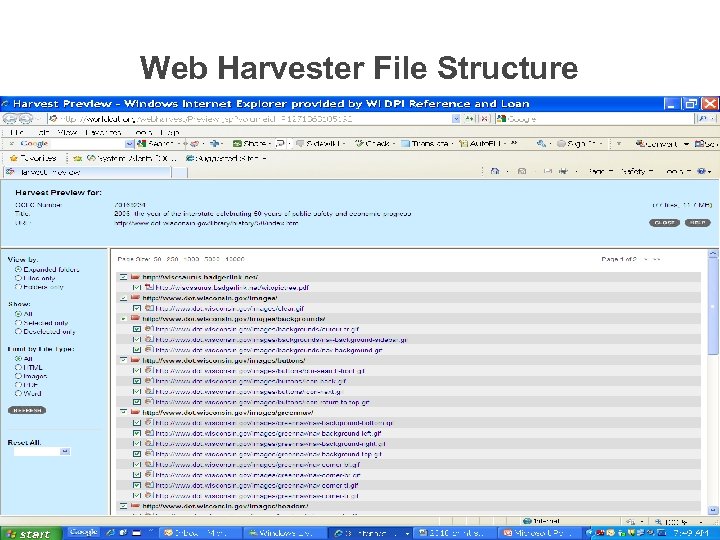Open a new blank tab

tap(180, 172)
